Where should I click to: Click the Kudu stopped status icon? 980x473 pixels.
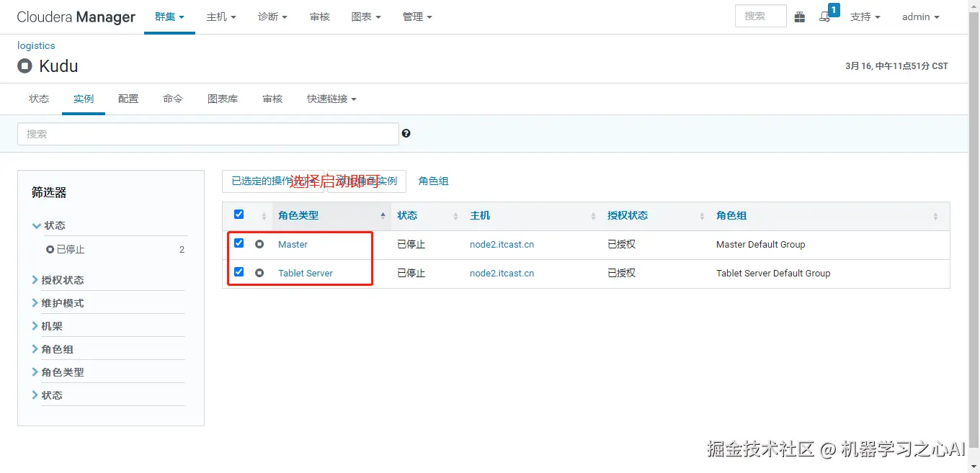[25, 66]
